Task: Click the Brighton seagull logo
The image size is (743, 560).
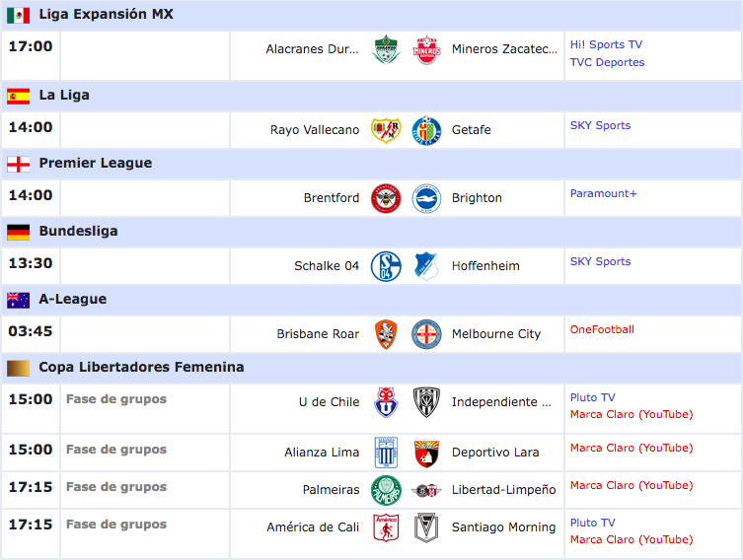Action: click(x=426, y=198)
